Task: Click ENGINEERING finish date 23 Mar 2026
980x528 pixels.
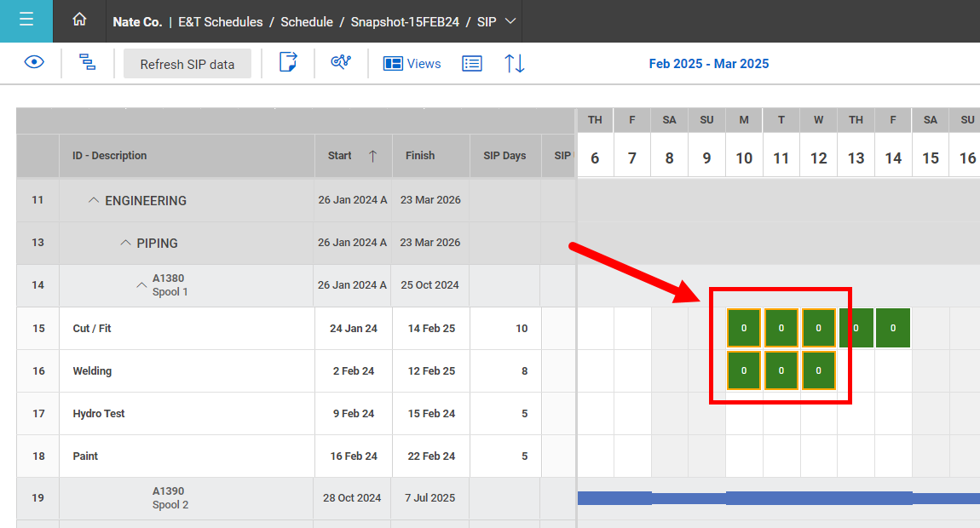Action: point(430,200)
